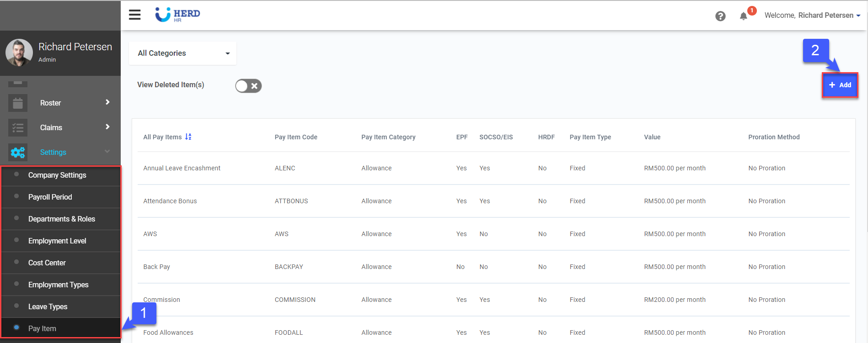
Task: Select Pay Item in the sidebar
Action: [x=42, y=329]
